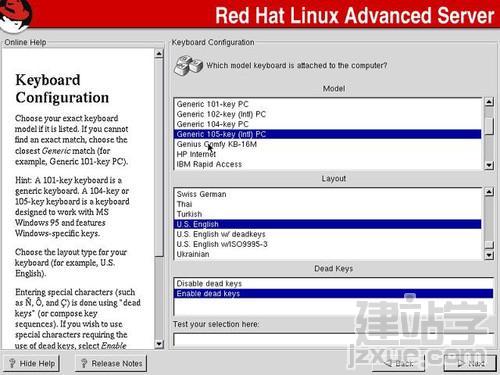The height and width of the screenshot is (375, 500).
Task: Click the Red Hat logo icon
Action: point(16,16)
